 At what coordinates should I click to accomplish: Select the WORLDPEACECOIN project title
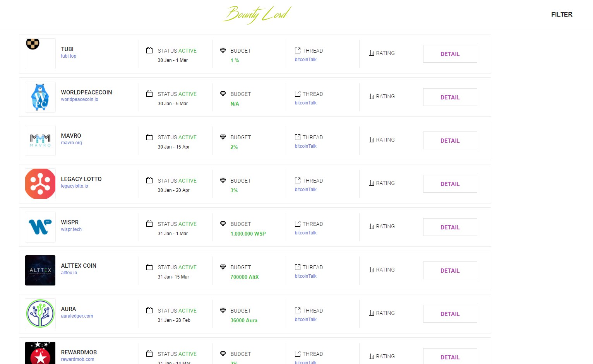tap(86, 92)
